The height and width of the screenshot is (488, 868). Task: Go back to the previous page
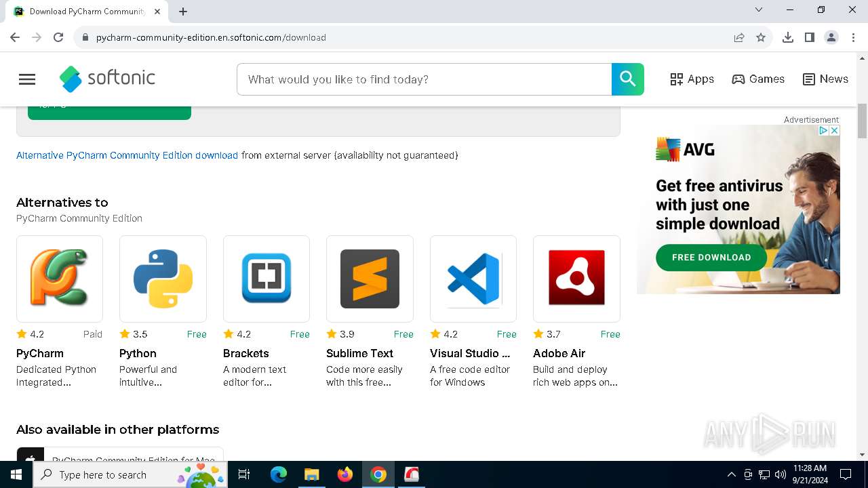15,37
